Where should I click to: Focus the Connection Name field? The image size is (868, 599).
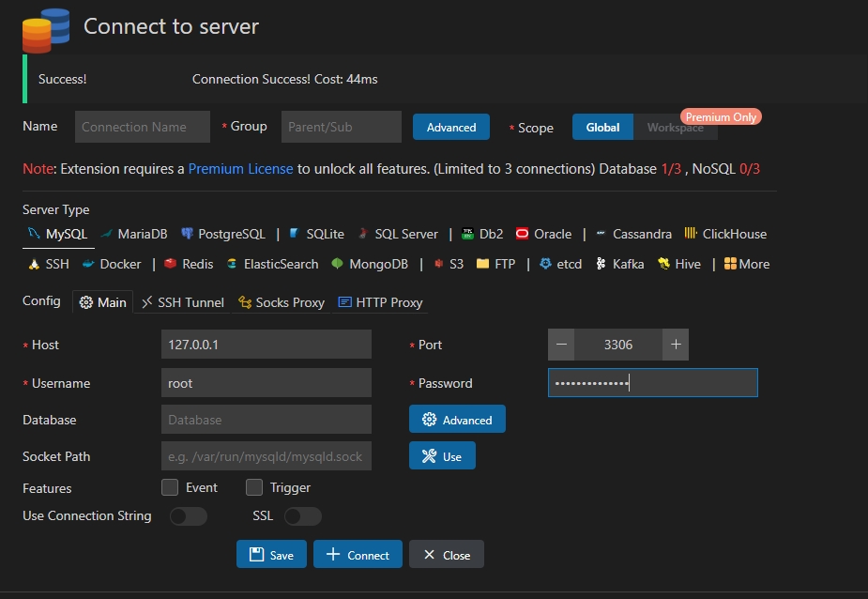(x=143, y=127)
